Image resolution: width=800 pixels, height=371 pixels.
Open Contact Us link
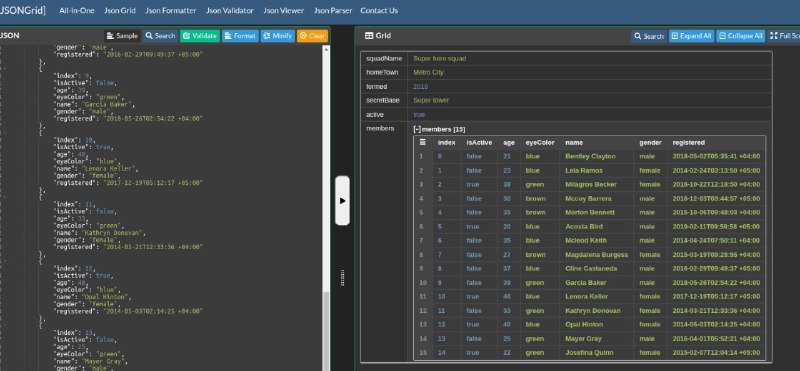(x=379, y=10)
